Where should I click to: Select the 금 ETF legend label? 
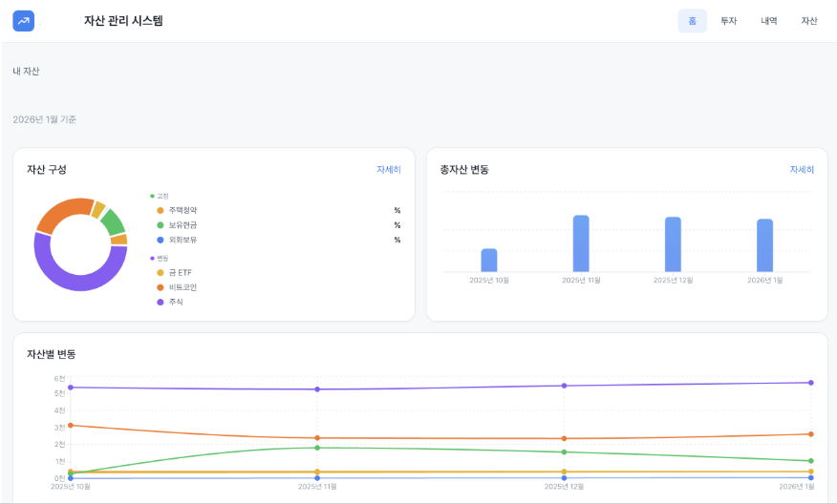tap(181, 273)
